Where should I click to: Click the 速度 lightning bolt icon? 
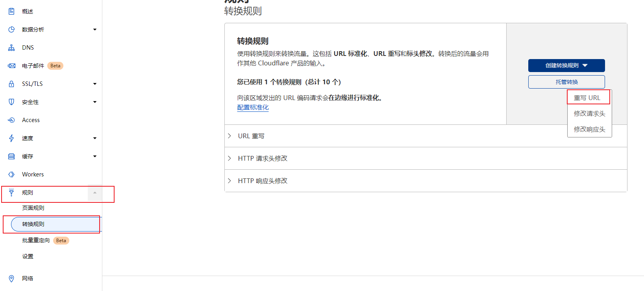[11, 138]
